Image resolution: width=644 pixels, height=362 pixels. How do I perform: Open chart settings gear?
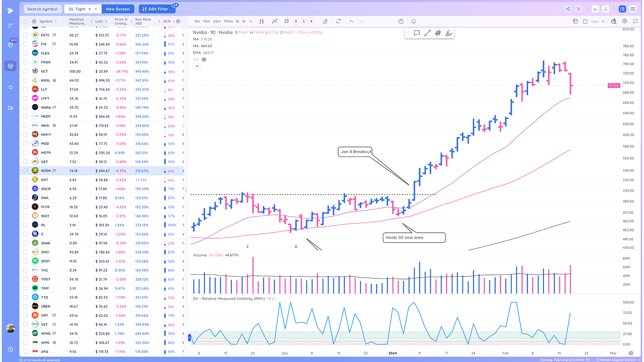(x=625, y=21)
